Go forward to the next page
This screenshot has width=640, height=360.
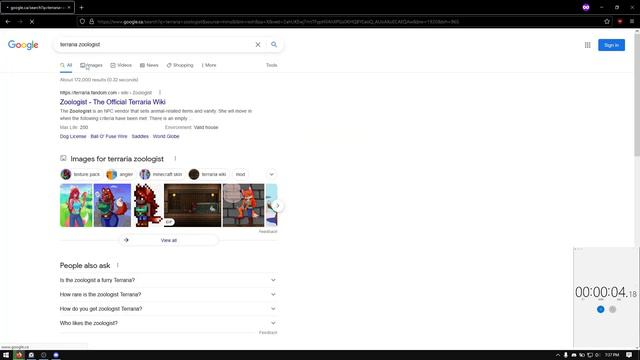pos(20,21)
